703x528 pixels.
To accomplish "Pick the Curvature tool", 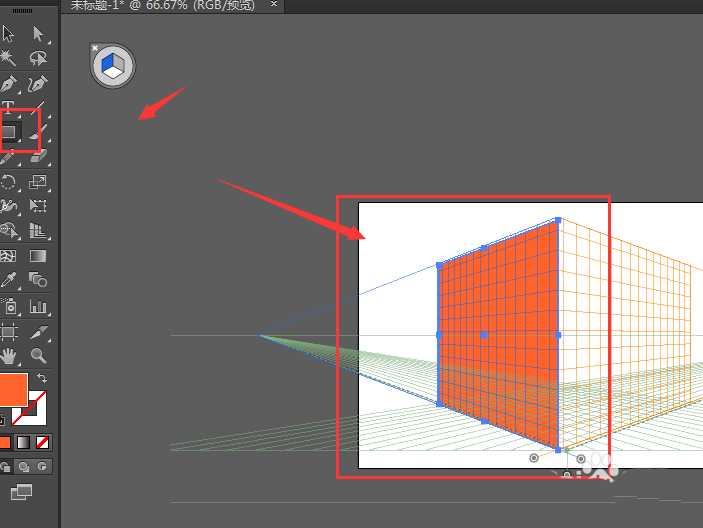I will coord(38,83).
